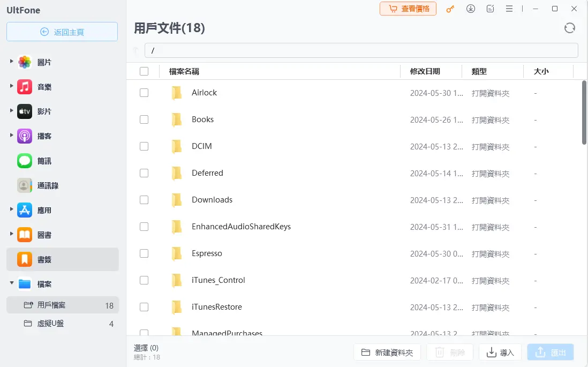
Task: Check the iTunes_Control row checkbox
Action: click(144, 280)
